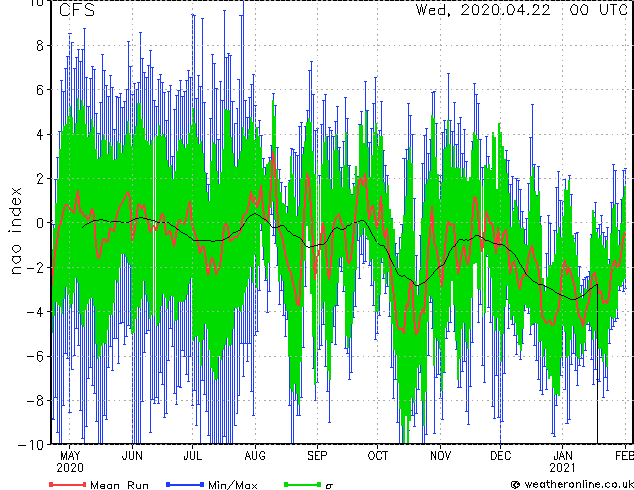
Task: Select the red Mean Run legend line
Action: (68, 484)
